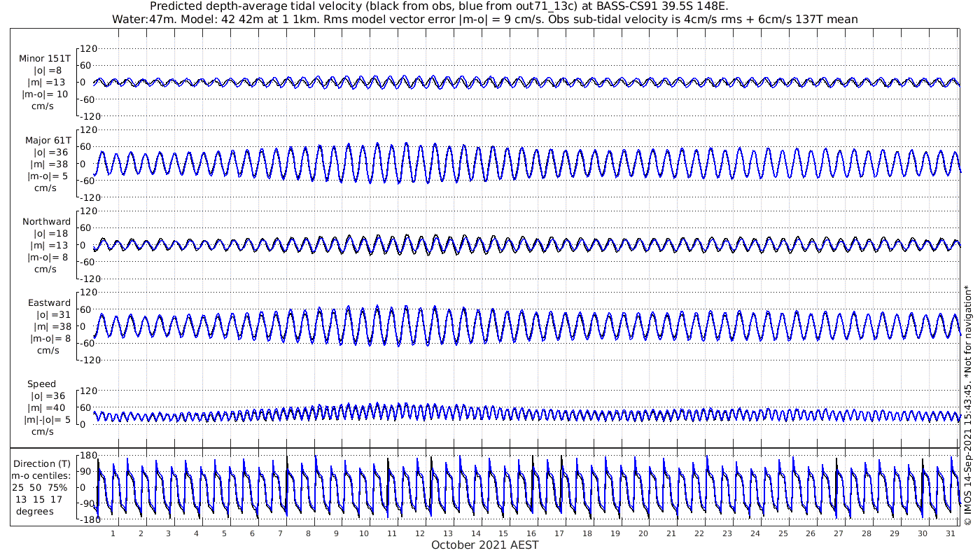Click the '120' tick of the Minor panel
This screenshot has height=560, width=980.
(87, 49)
